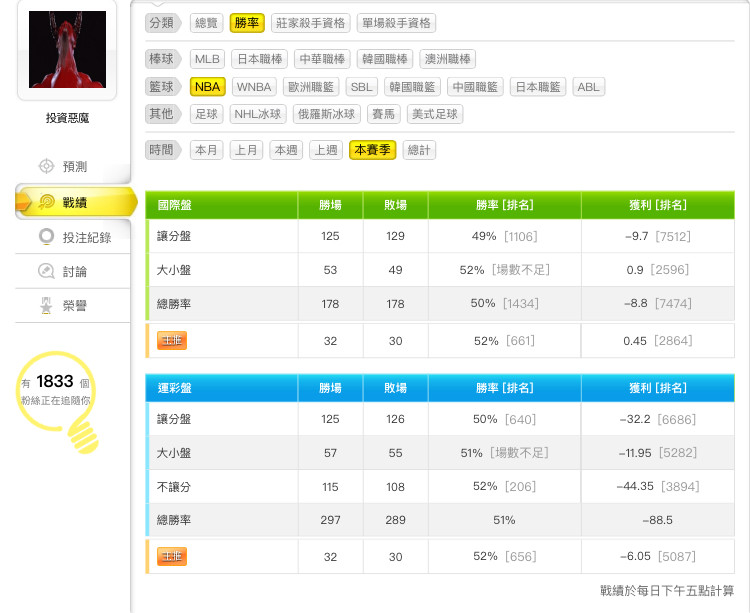Click the 戰績 icon in the sidebar
Image resolution: width=750 pixels, height=613 pixels.
click(x=46, y=202)
